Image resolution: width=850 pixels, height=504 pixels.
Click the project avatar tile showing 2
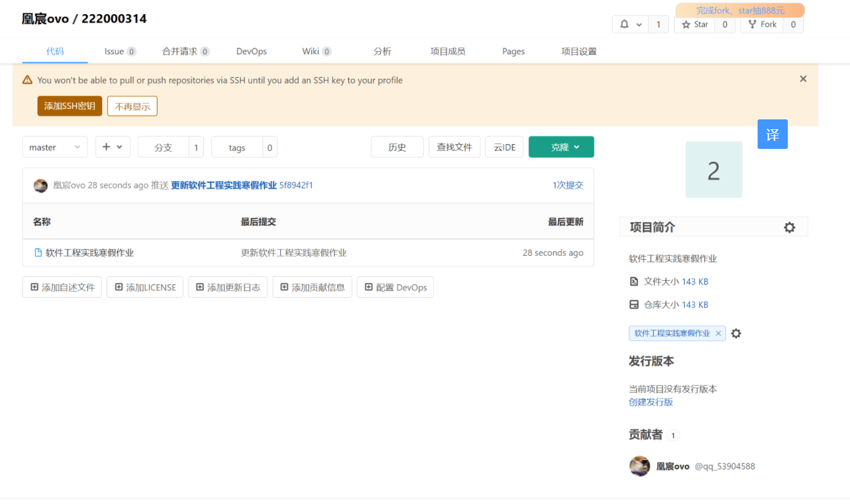(x=713, y=170)
